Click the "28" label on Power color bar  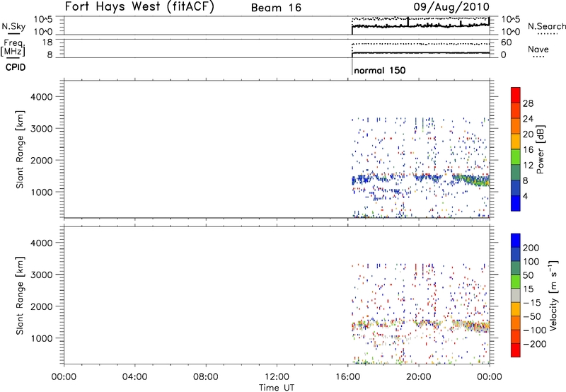click(x=528, y=103)
